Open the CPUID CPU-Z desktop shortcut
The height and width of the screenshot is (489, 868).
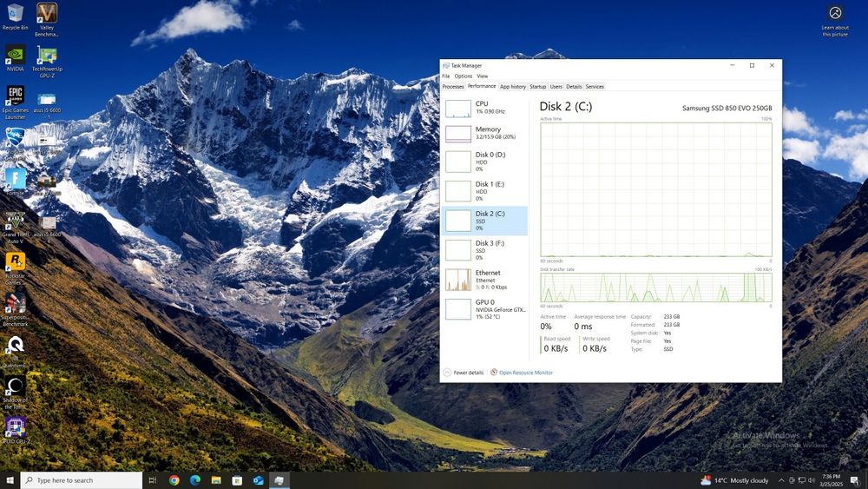tap(15, 430)
